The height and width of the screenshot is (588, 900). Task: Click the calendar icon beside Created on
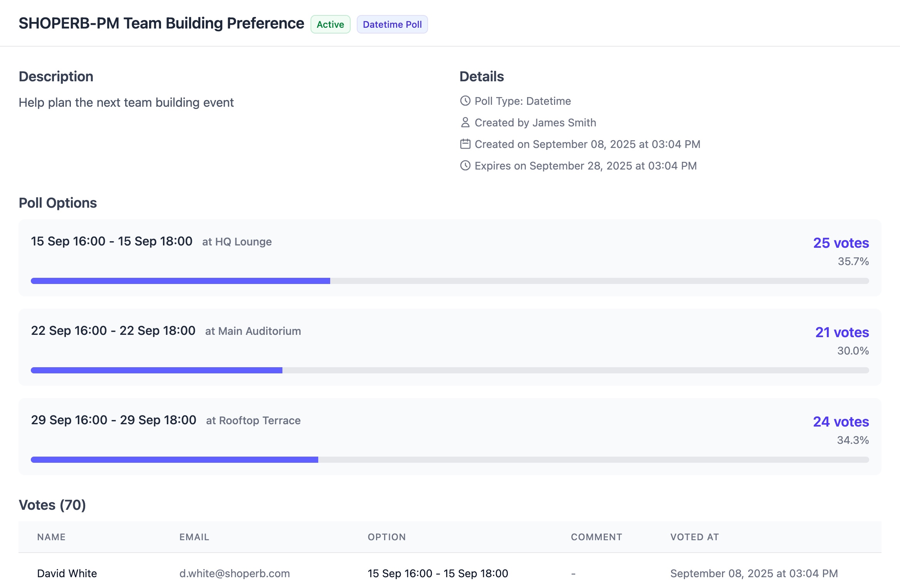tap(465, 144)
